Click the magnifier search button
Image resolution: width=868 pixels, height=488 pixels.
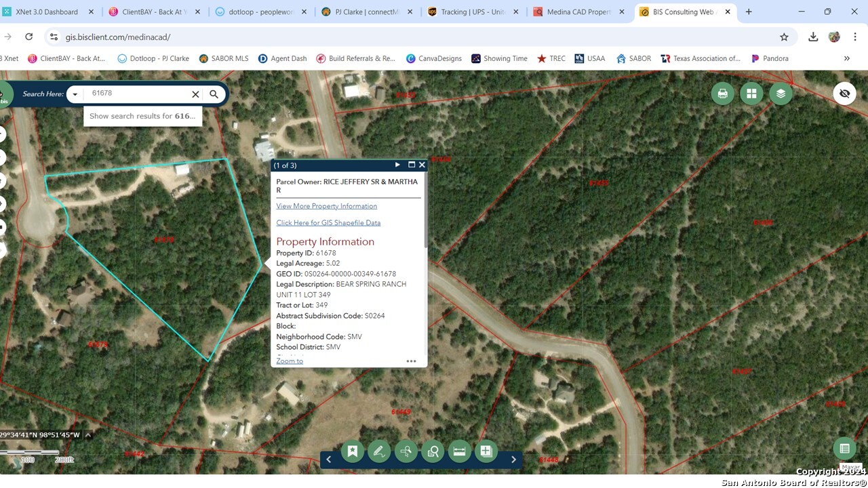(214, 94)
